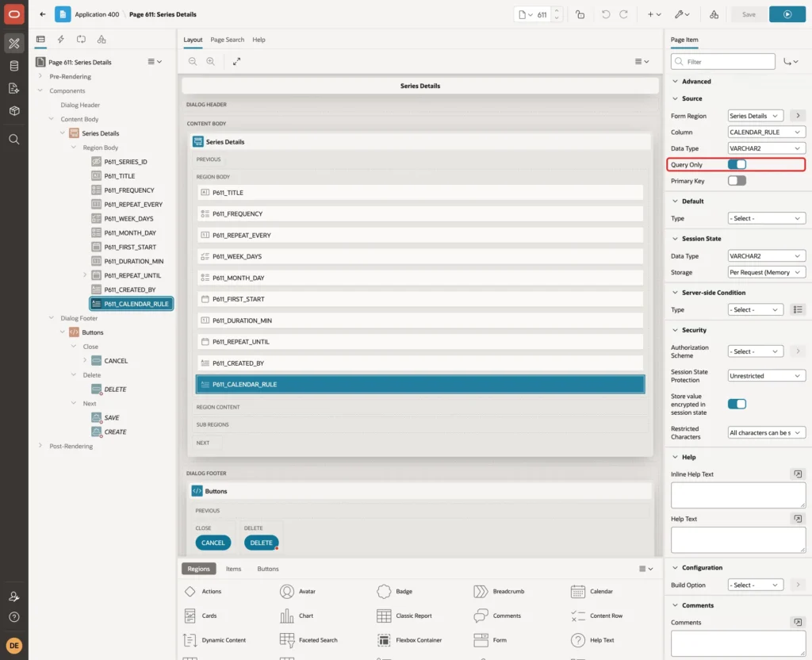Screen dimensions: 812x660
Task: Open the help question mark icon
Action: point(14,617)
